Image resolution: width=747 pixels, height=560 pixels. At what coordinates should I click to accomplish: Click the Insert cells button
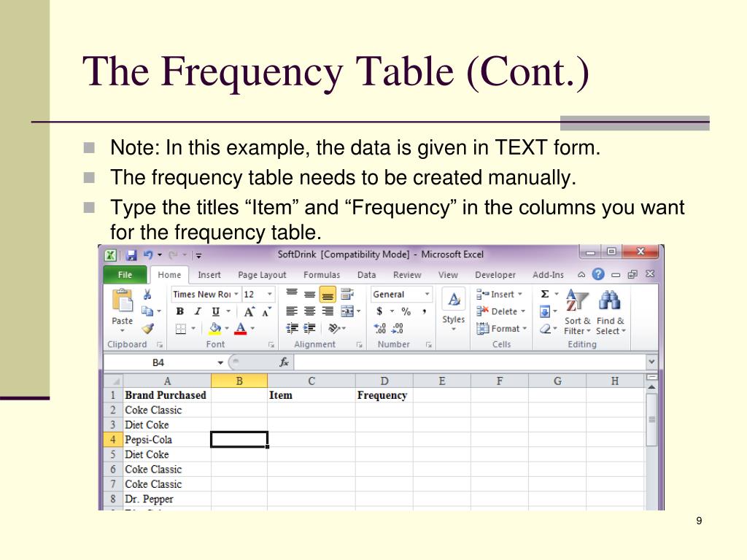(x=500, y=295)
